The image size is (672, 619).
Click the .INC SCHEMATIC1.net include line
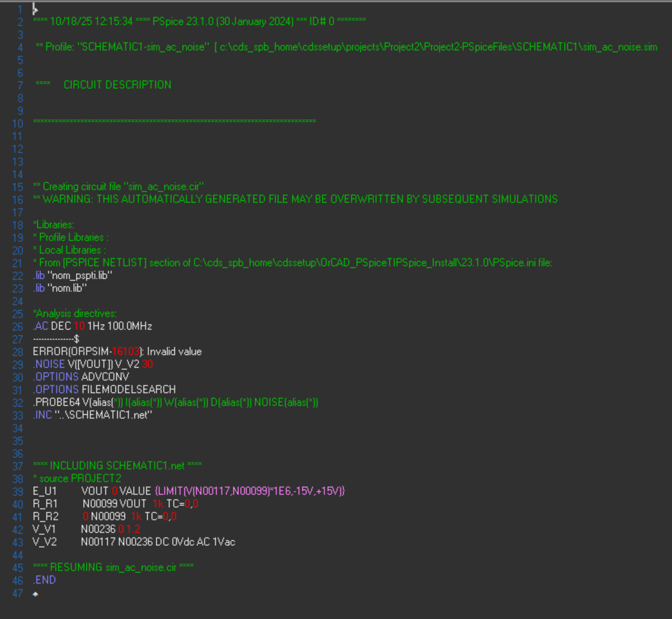pos(92,415)
